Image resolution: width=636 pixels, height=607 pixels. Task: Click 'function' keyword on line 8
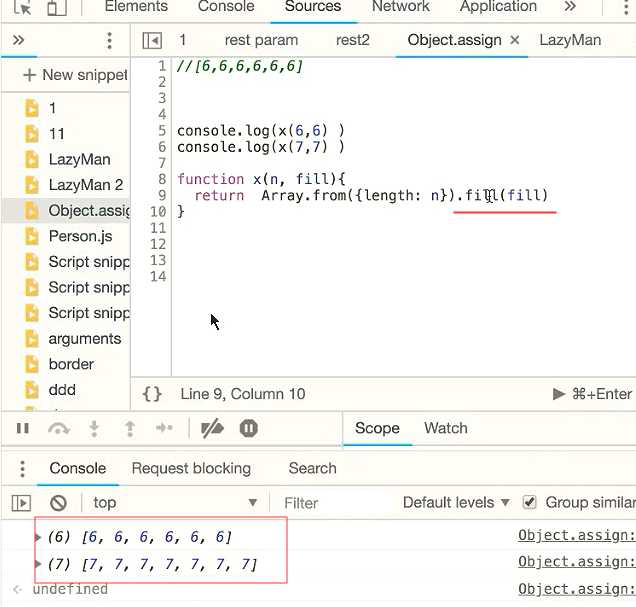coord(211,179)
